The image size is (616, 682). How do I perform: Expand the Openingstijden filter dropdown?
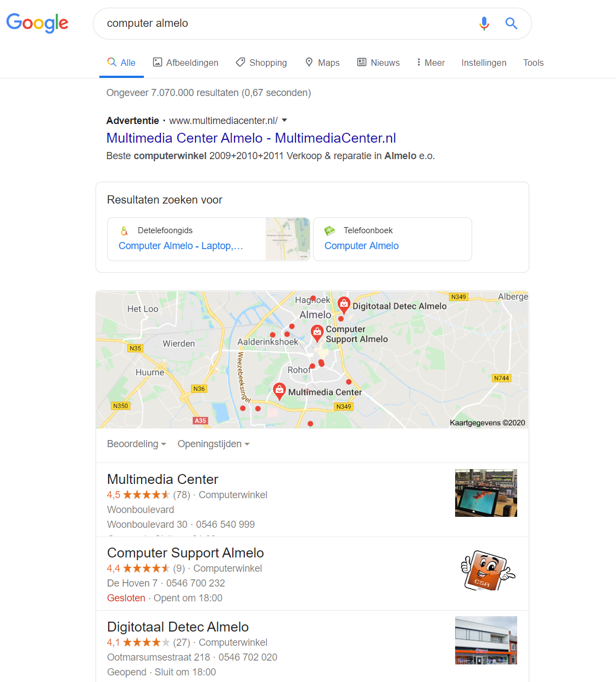coord(214,444)
